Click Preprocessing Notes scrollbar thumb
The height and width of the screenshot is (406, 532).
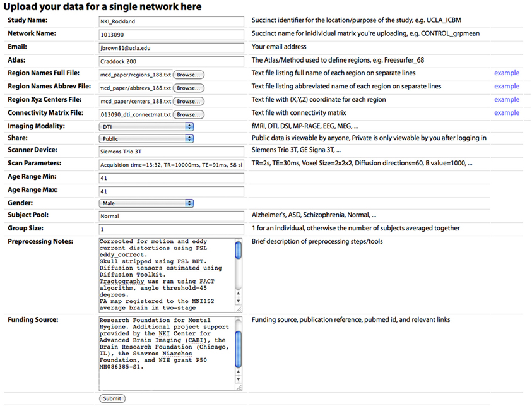tap(238, 249)
